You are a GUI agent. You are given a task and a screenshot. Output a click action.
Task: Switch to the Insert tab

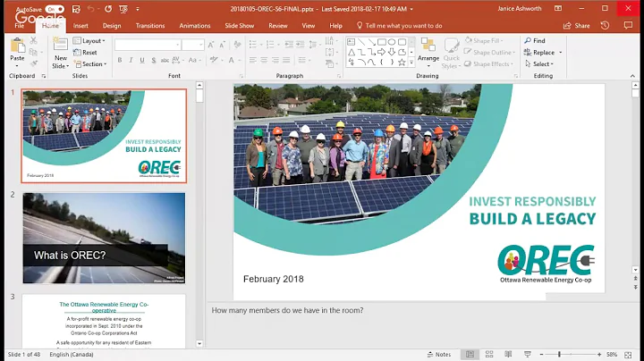pyautogui.click(x=80, y=25)
